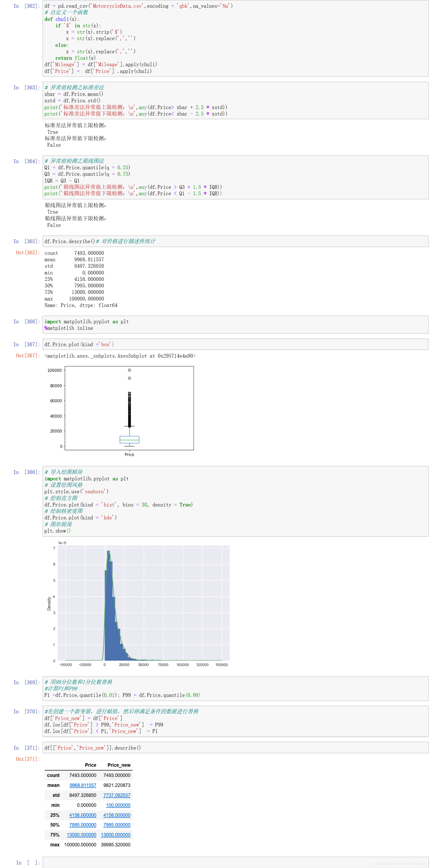Click the 4158.000000 link in Price column

coord(83,815)
